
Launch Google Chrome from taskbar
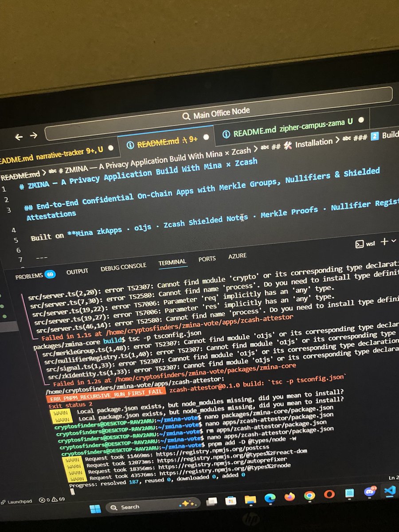[x=309, y=495]
